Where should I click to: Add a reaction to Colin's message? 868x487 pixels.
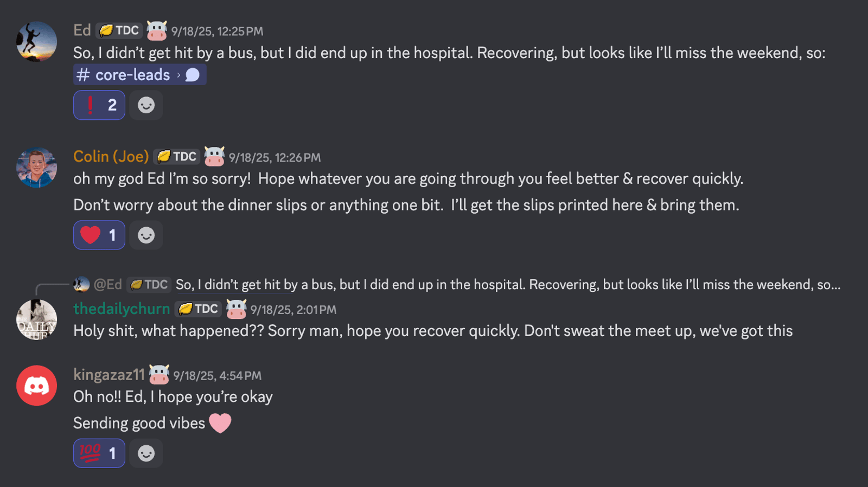146,235
